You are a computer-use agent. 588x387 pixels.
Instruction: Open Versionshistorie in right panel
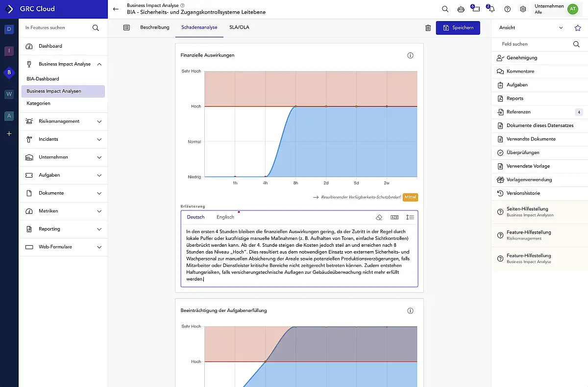coord(522,193)
